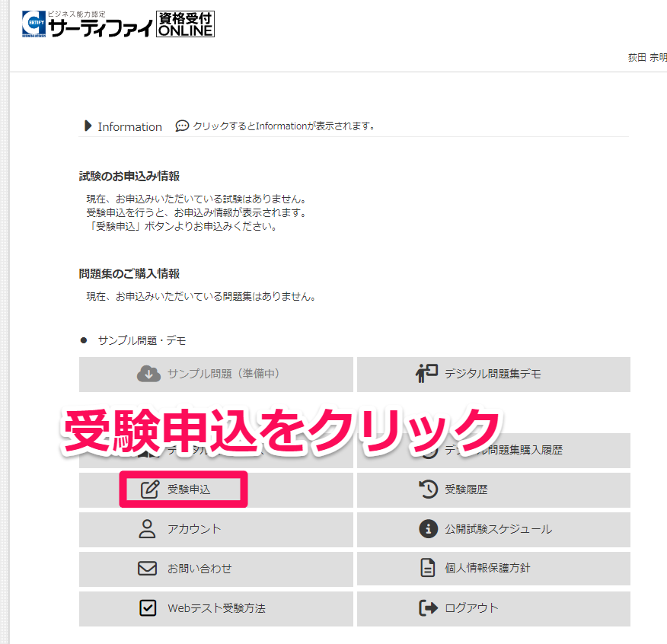
Task: Click the person icon for アカウント
Action: coord(147,529)
